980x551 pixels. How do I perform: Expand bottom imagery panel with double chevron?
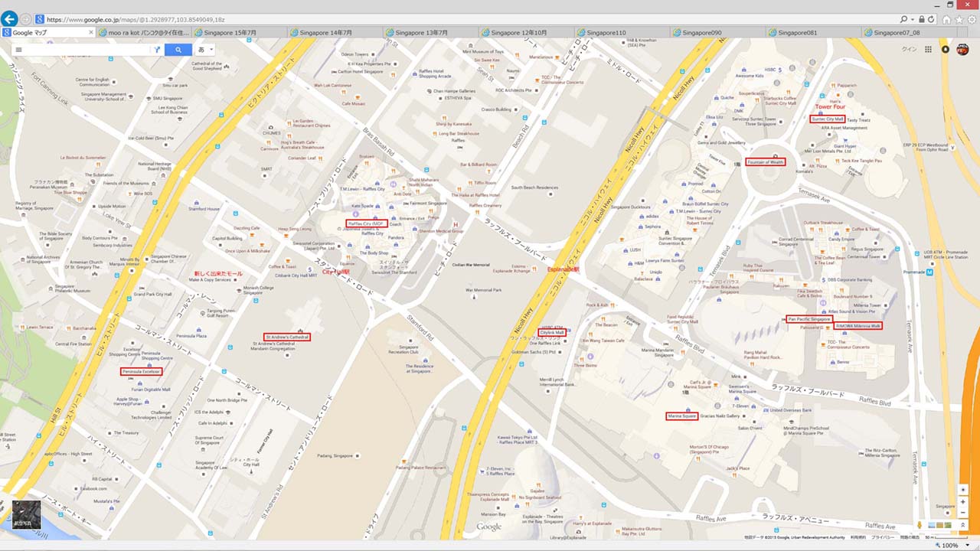pos(962,525)
